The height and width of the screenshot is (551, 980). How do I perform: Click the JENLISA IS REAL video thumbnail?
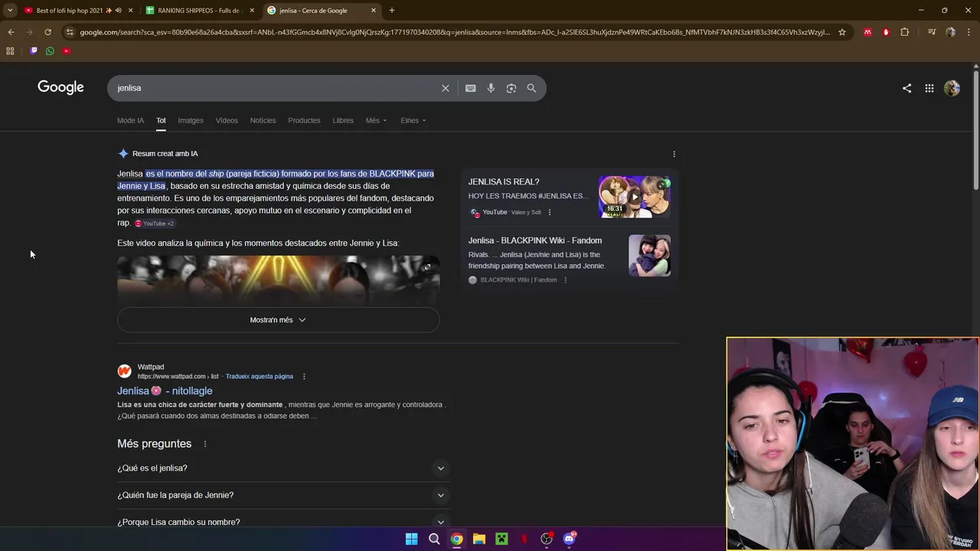coord(635,197)
